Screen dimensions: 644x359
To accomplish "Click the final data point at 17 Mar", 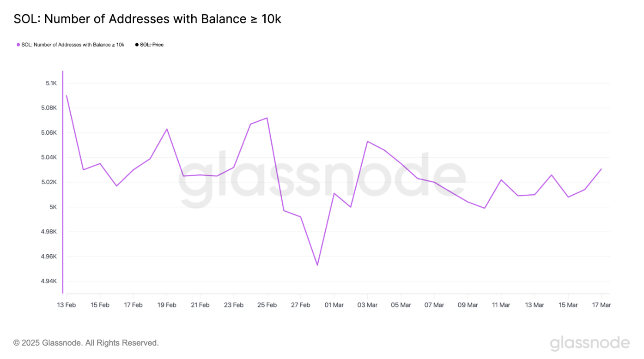I will click(601, 169).
